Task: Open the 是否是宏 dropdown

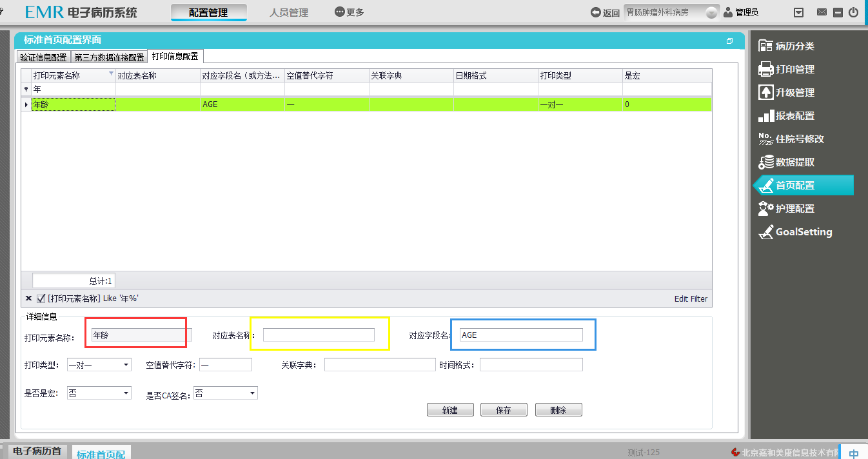Action: coord(126,393)
